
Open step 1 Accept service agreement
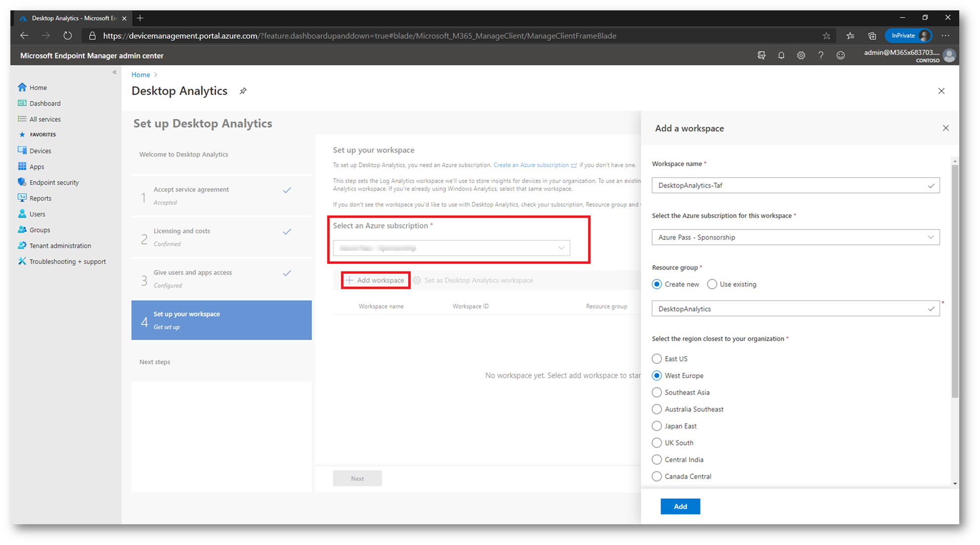221,196
